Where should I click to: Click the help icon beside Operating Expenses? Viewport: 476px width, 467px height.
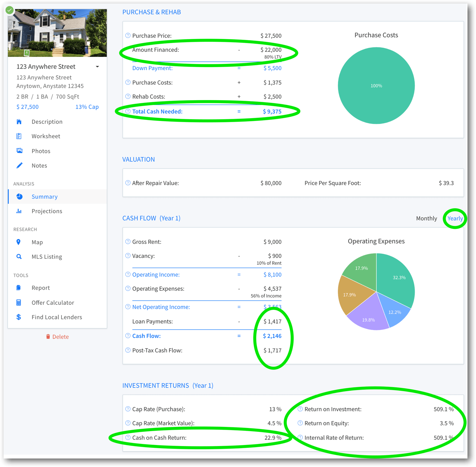click(128, 289)
